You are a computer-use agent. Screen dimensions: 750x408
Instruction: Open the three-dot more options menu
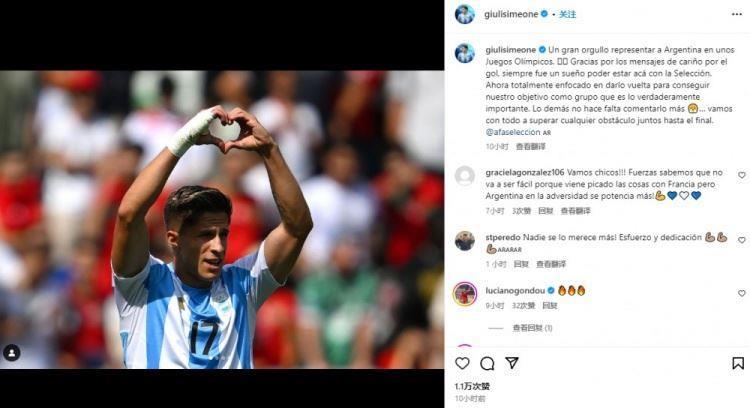click(737, 14)
